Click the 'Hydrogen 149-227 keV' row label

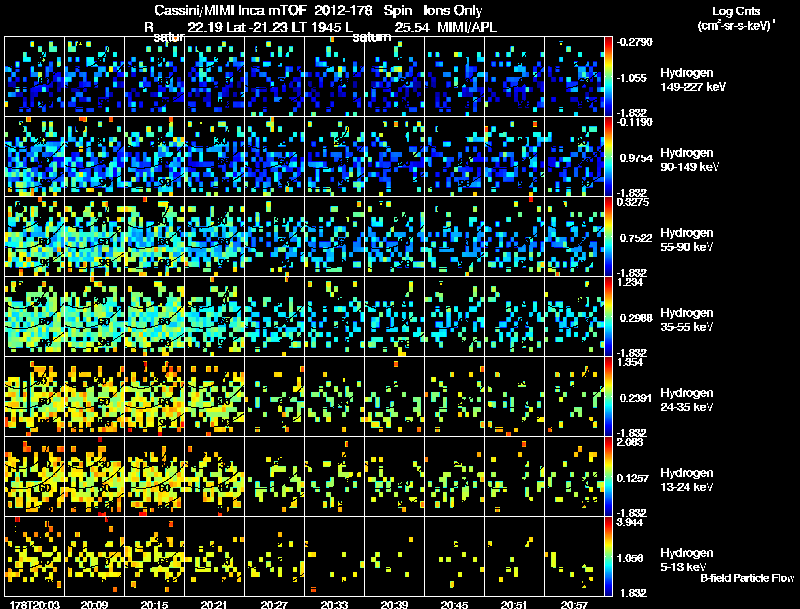click(x=692, y=80)
